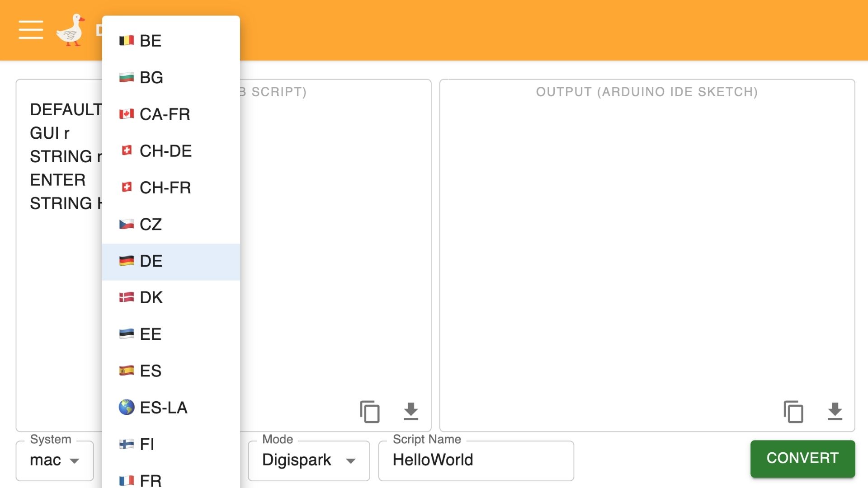Pick CZ from the layout list
Screen dimensions: 868x488
click(x=171, y=224)
